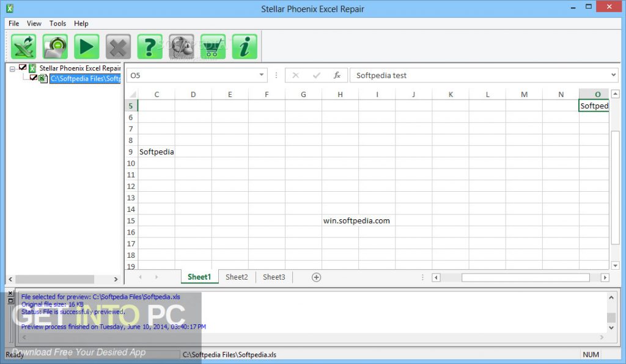Select the C:\Softpedia Files tree item
Viewport: 626px width, 364px height.
[85, 79]
